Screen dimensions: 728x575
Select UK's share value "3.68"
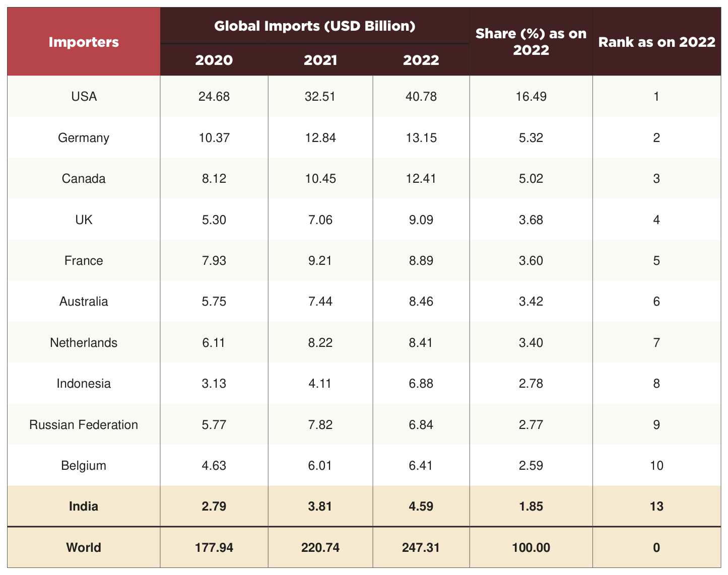point(531,220)
